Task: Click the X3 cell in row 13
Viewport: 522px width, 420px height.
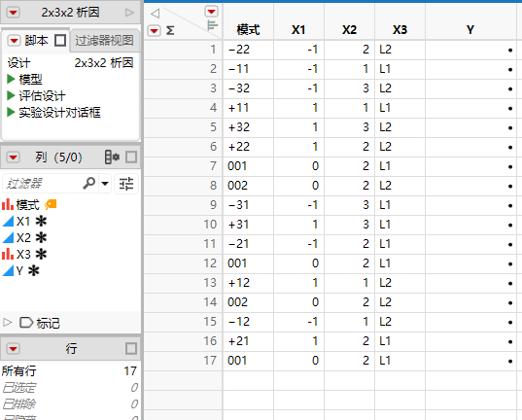Action: pos(400,283)
